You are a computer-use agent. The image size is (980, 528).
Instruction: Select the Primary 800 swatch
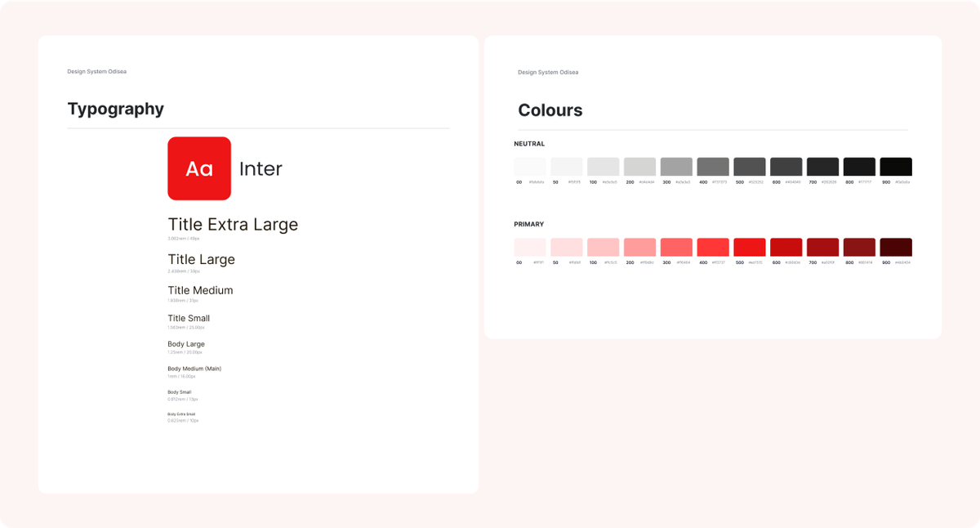859,247
